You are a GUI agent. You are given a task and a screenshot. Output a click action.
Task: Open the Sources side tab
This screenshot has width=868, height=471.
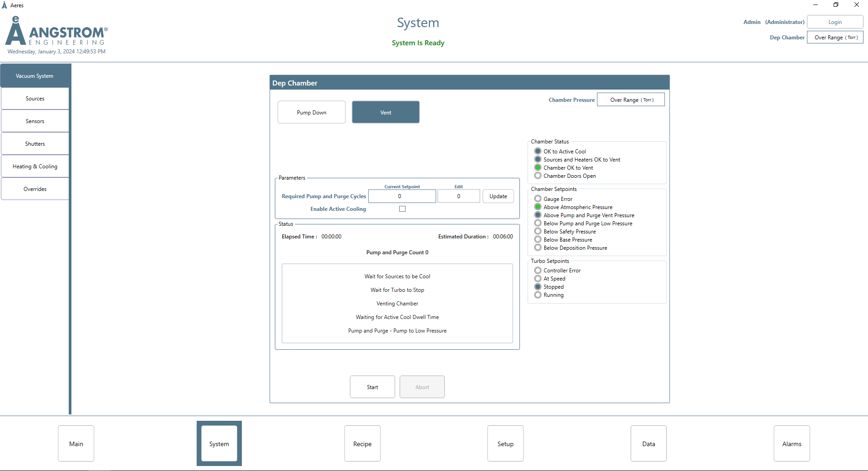click(35, 99)
